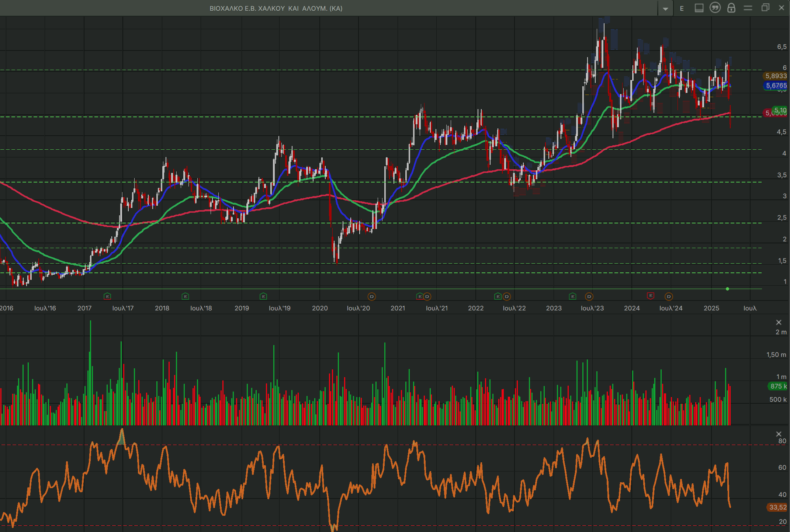Open the quote details icon

[x=715, y=8]
